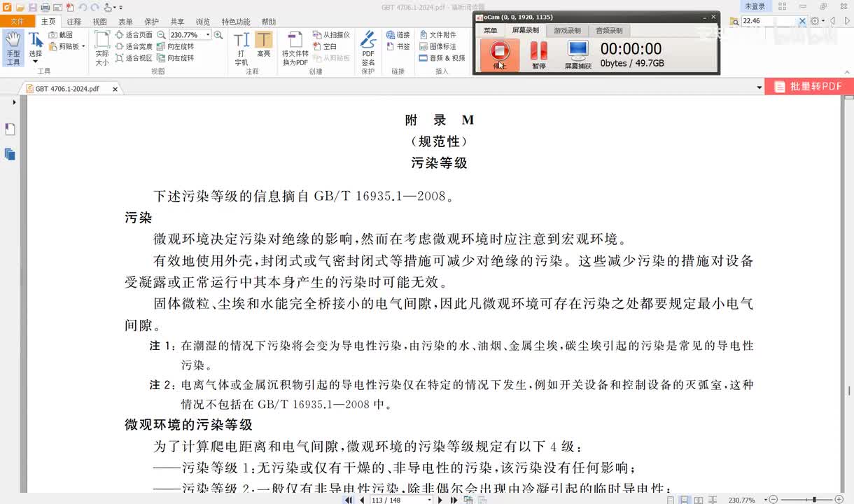The height and width of the screenshot is (504, 854).
Task: Open the document tab list dropdown arrow
Action: point(759,88)
